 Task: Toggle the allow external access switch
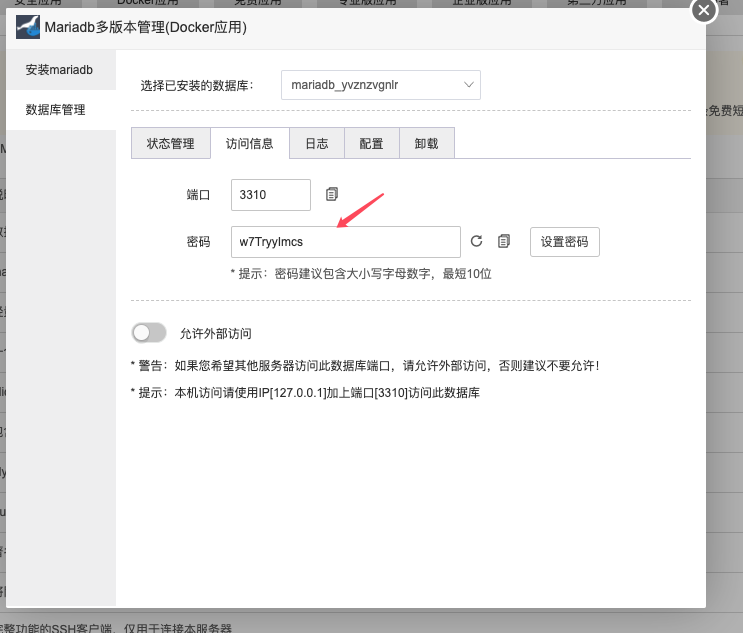pos(149,333)
